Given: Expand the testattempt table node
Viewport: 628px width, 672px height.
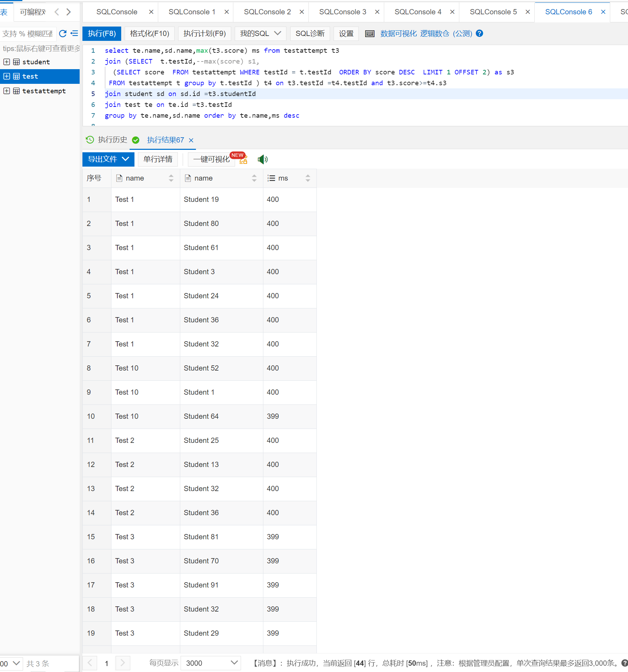Looking at the screenshot, I should [6, 91].
